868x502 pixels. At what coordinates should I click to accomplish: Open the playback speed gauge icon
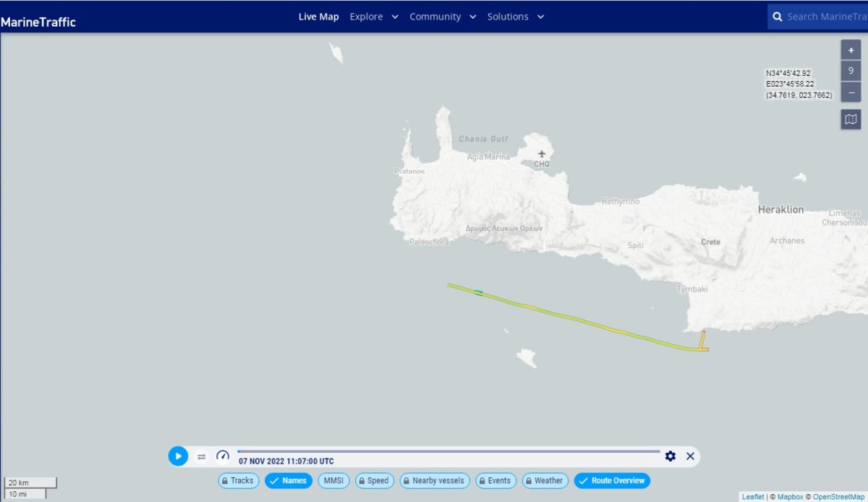pyautogui.click(x=223, y=456)
